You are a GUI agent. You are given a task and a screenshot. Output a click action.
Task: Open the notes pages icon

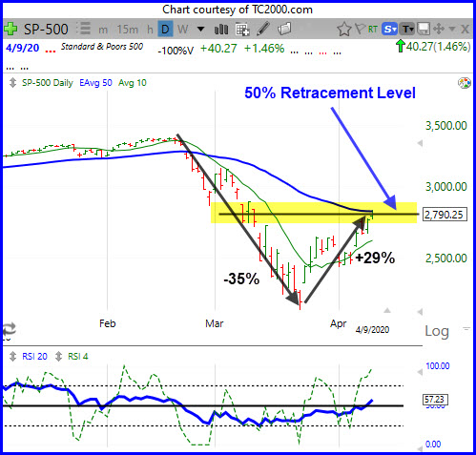(x=284, y=29)
